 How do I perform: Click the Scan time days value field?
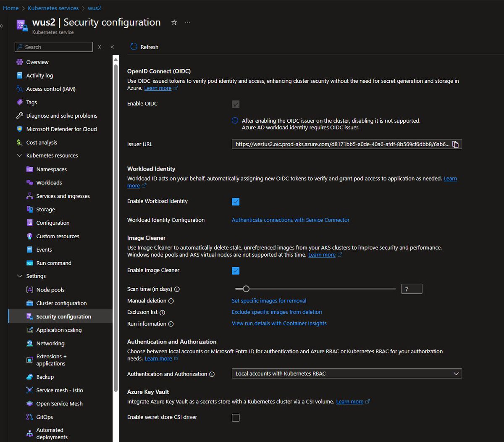point(412,289)
